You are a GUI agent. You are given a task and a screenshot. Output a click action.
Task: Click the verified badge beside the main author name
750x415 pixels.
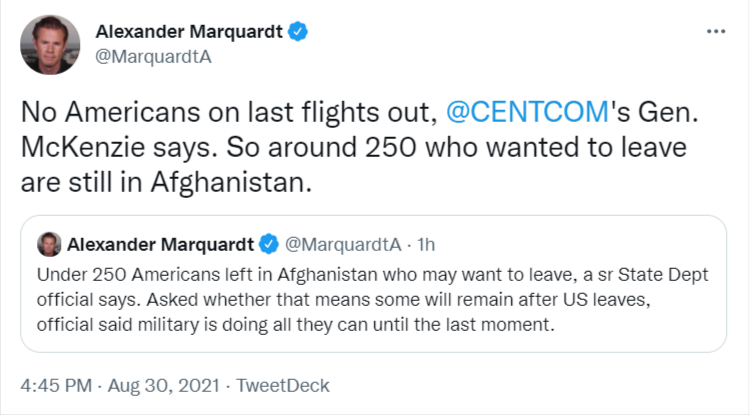[298, 32]
